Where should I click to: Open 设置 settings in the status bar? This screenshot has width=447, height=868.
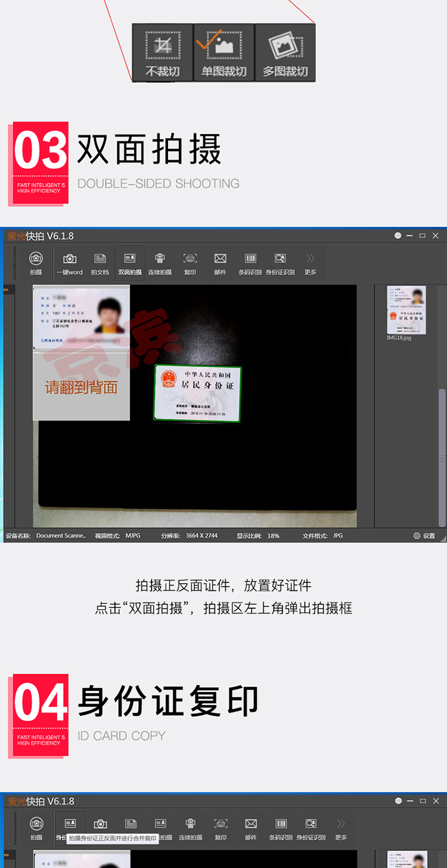(424, 536)
